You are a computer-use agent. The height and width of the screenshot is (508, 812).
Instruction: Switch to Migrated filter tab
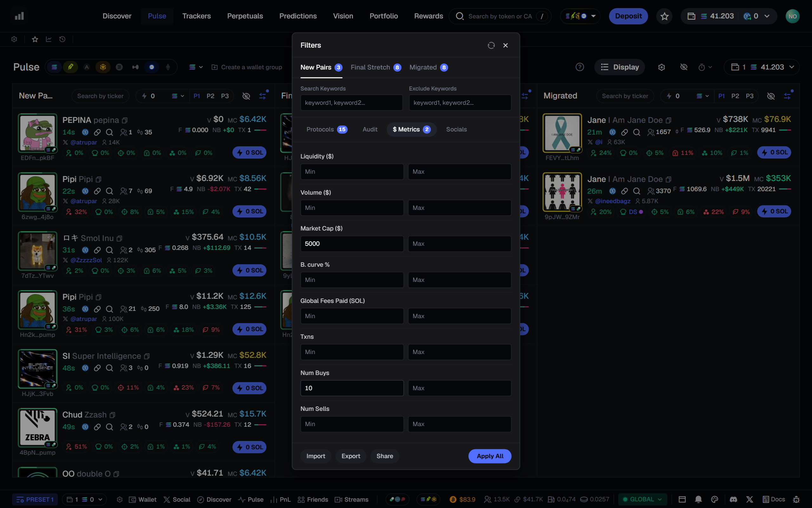(429, 68)
